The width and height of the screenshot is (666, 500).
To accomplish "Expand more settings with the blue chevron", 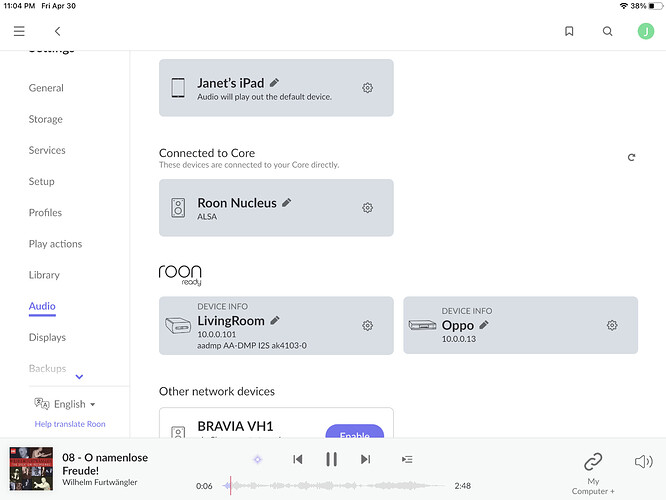I will pos(79,377).
